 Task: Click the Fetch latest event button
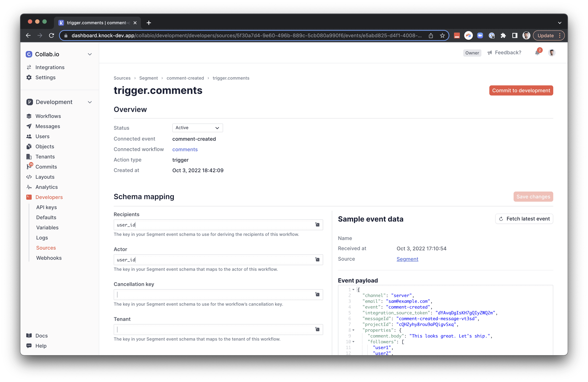tap(524, 219)
